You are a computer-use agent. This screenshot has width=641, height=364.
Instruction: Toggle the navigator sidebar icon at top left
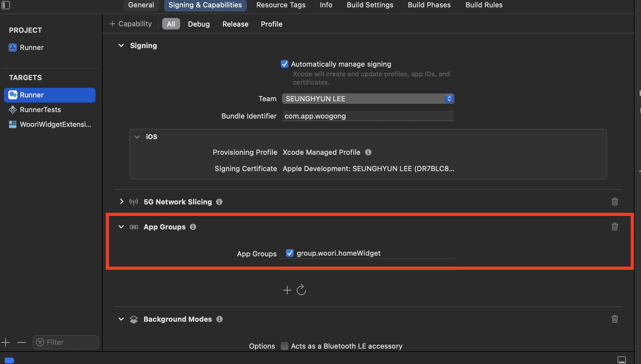point(6,5)
